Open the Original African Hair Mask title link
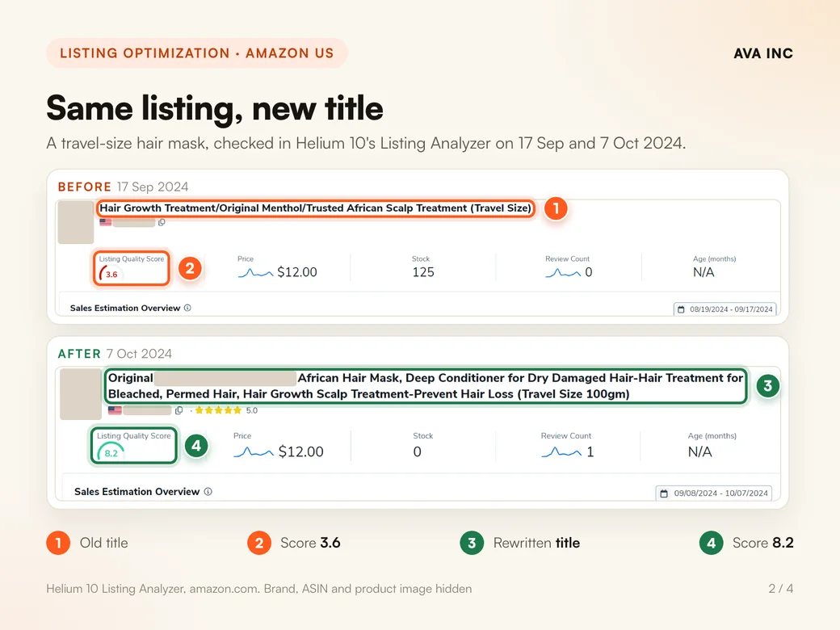 tap(426, 386)
